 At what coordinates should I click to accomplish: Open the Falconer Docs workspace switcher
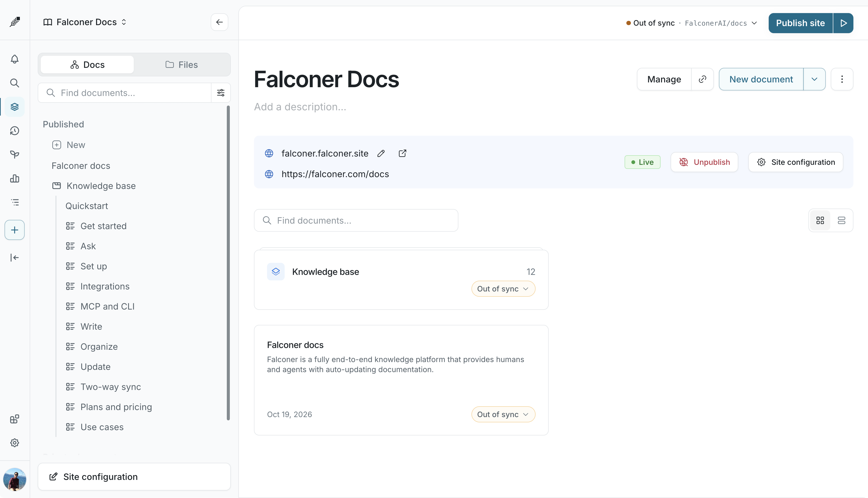pyautogui.click(x=85, y=22)
